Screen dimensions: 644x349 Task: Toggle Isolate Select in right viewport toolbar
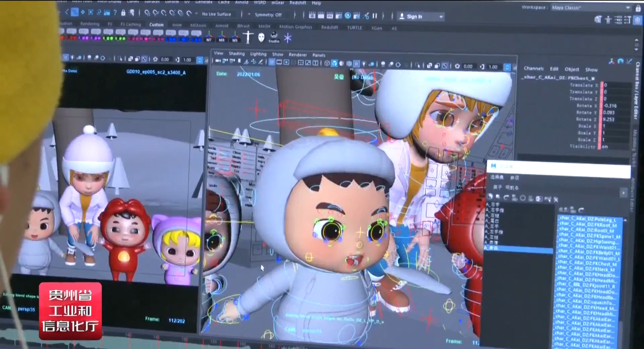tap(417, 65)
